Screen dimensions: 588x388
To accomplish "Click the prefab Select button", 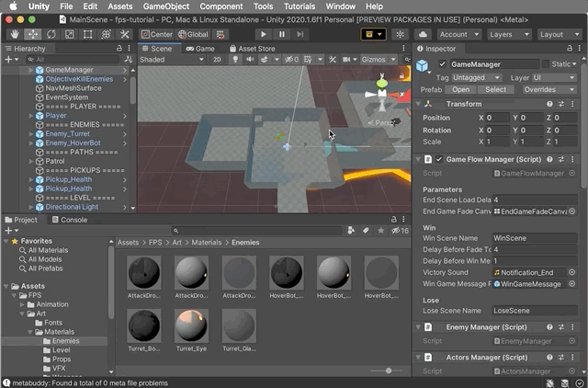I will 495,90.
